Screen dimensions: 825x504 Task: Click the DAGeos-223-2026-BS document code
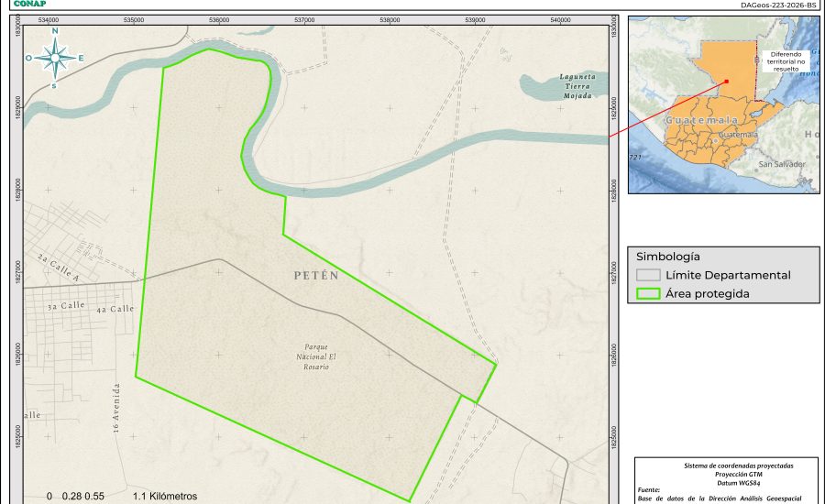click(x=777, y=5)
